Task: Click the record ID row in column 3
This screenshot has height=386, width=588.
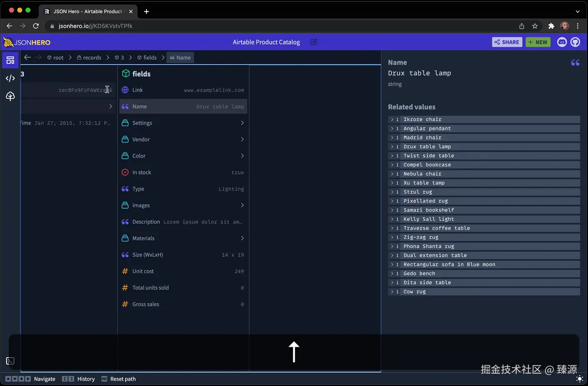Action: 68,90
